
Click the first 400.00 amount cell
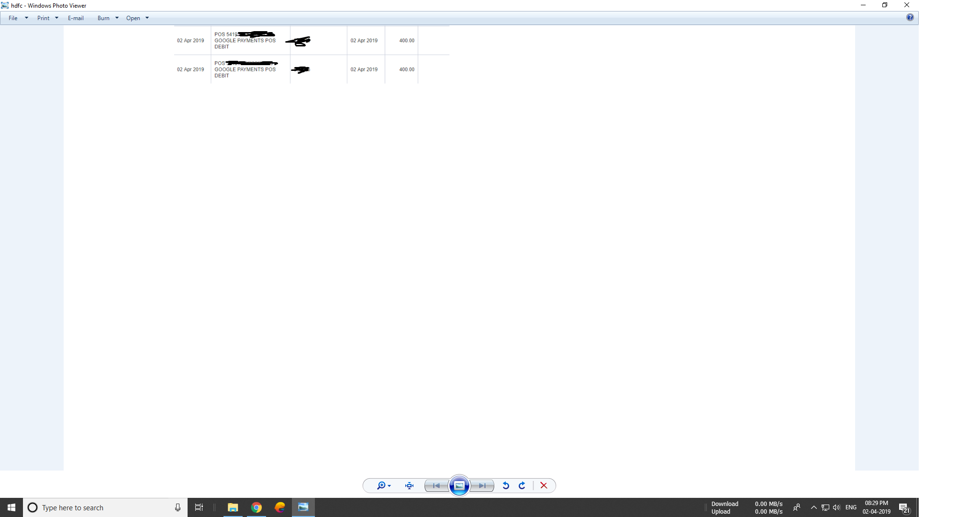pos(401,41)
